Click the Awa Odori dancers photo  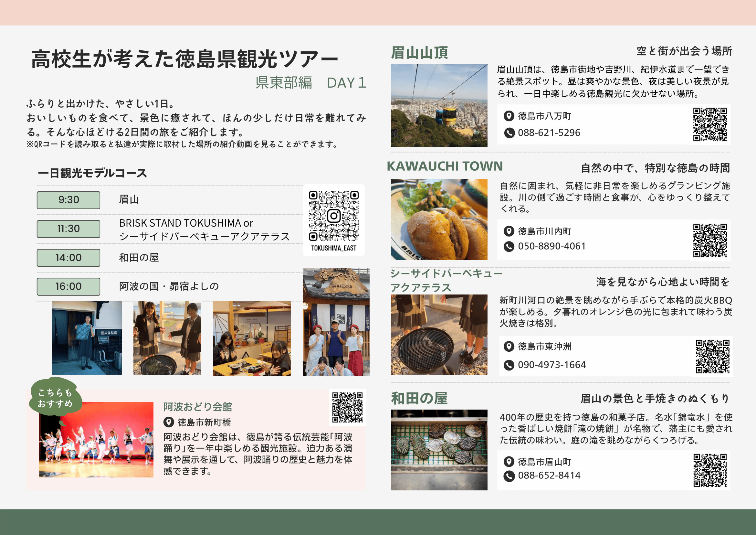click(x=96, y=440)
